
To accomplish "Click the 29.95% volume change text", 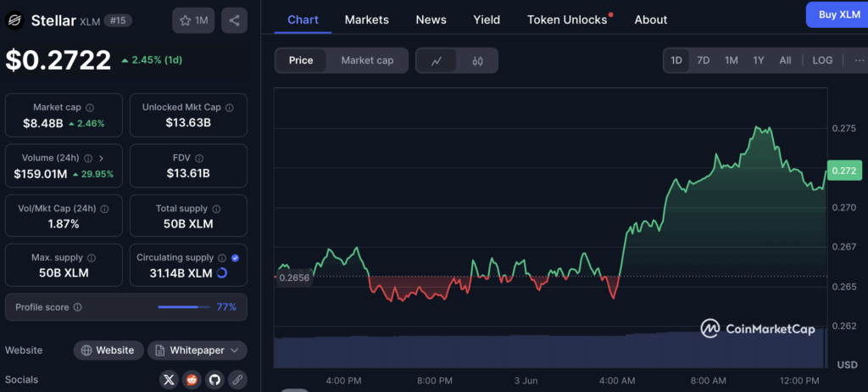I will tap(93, 174).
